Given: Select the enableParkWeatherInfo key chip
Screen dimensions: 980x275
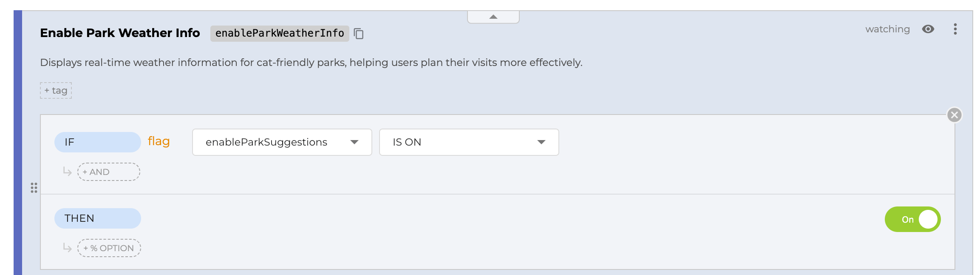Looking at the screenshot, I should click(x=279, y=33).
